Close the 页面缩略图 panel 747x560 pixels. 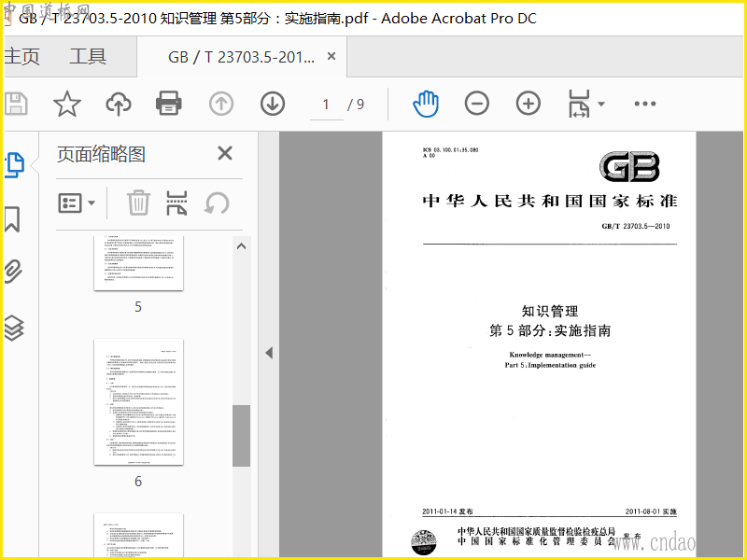tap(225, 153)
